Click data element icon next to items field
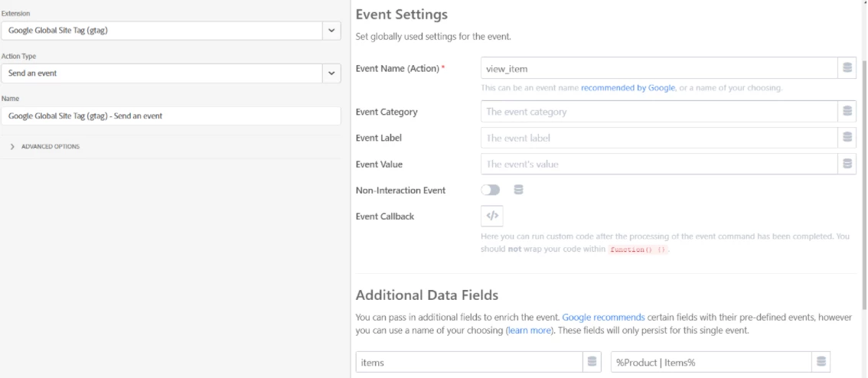The image size is (868, 378). (x=591, y=363)
